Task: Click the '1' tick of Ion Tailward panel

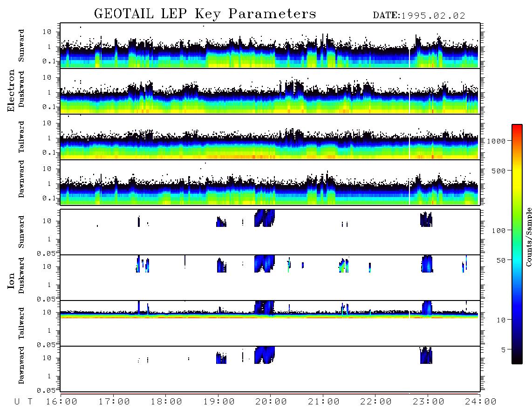Action: [x=49, y=331]
